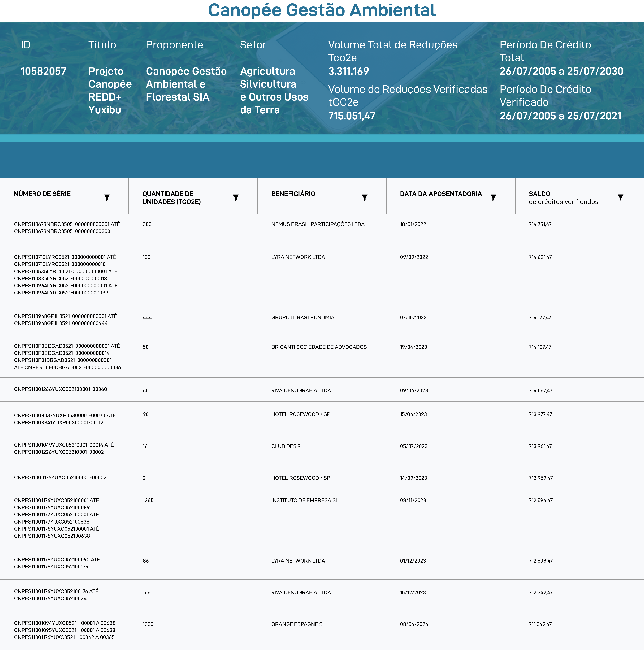Click filter icon on Beneficiário column
This screenshot has height=650, width=644.
pyautogui.click(x=365, y=197)
